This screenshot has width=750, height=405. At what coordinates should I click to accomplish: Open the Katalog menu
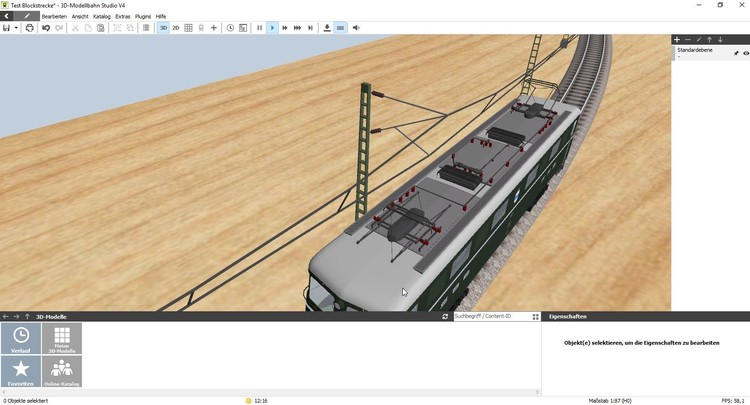(x=101, y=16)
